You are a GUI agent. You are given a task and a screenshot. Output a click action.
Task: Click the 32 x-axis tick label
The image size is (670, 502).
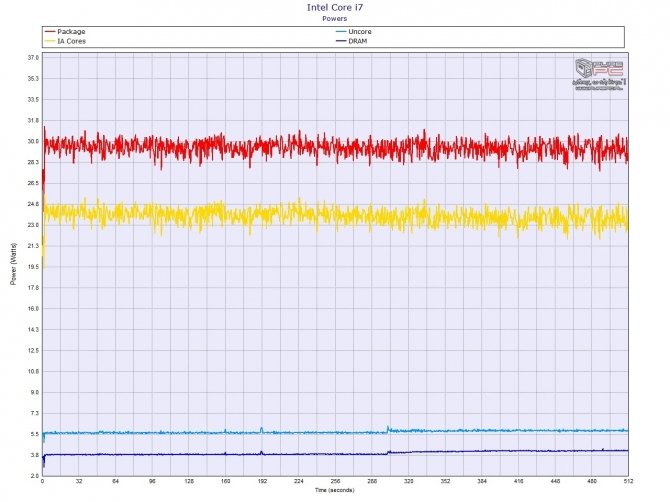point(79,481)
